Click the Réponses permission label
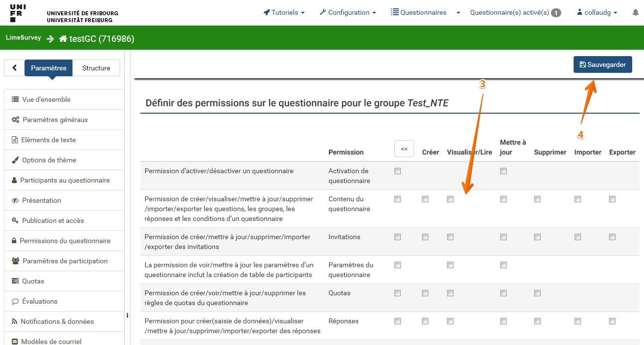644x345 pixels. point(344,321)
